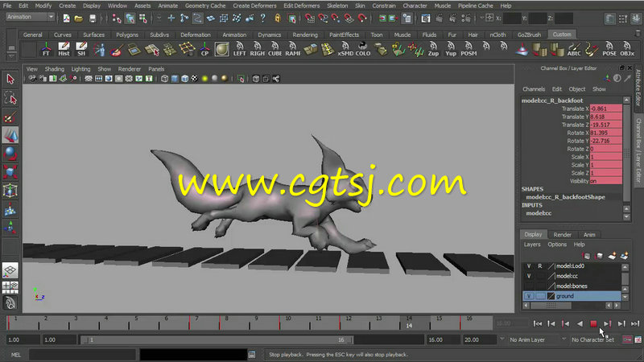Toggle visibility of ground layer
Viewport: 644px width, 362px height.
pos(529,296)
